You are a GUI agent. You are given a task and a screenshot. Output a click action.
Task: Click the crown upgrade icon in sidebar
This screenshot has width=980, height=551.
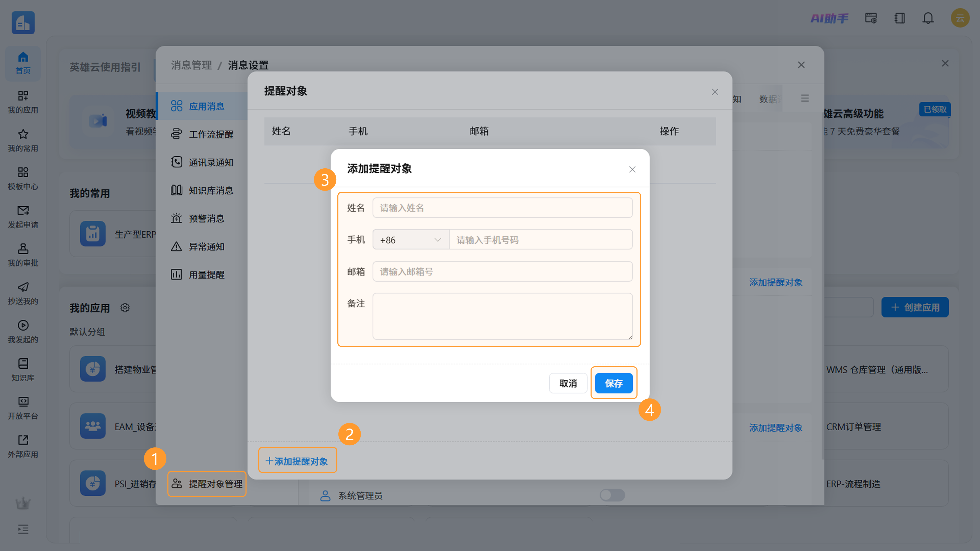tap(23, 503)
